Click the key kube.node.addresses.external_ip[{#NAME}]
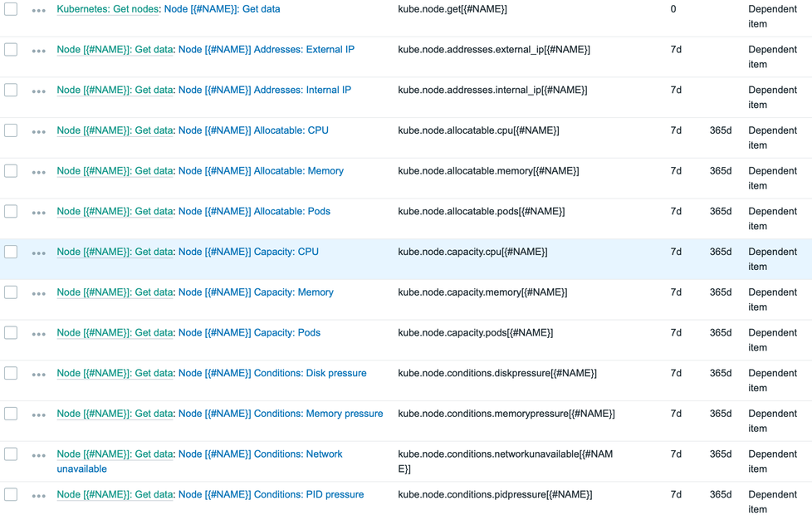The height and width of the screenshot is (520, 812). (x=493, y=49)
